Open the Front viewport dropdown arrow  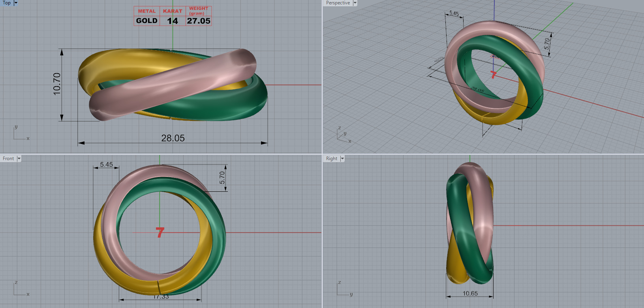[19, 159]
